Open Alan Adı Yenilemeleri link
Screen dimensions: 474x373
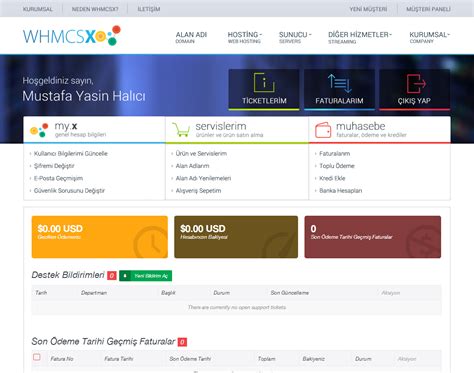203,178
